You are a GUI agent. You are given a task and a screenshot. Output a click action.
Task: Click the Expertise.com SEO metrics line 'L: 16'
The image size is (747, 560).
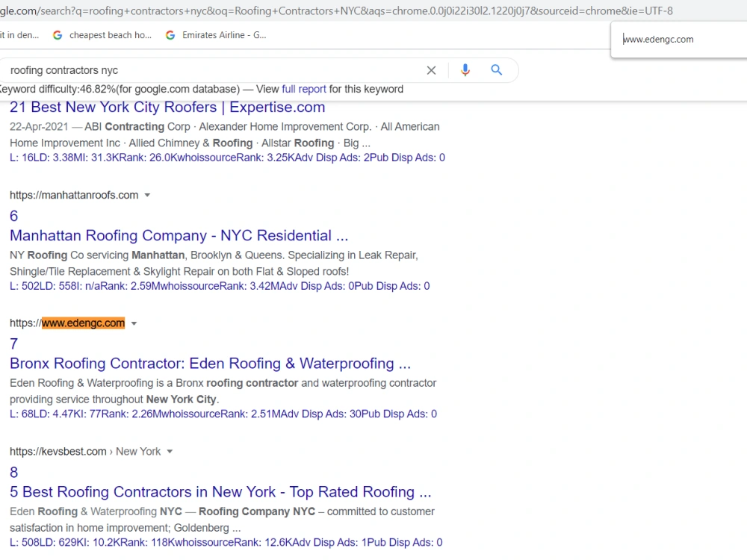tap(227, 158)
